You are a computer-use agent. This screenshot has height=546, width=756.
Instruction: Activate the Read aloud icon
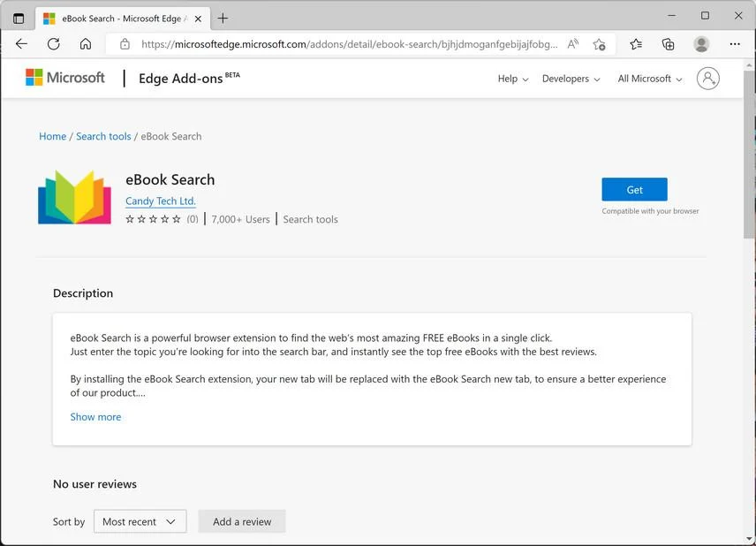[x=573, y=44]
